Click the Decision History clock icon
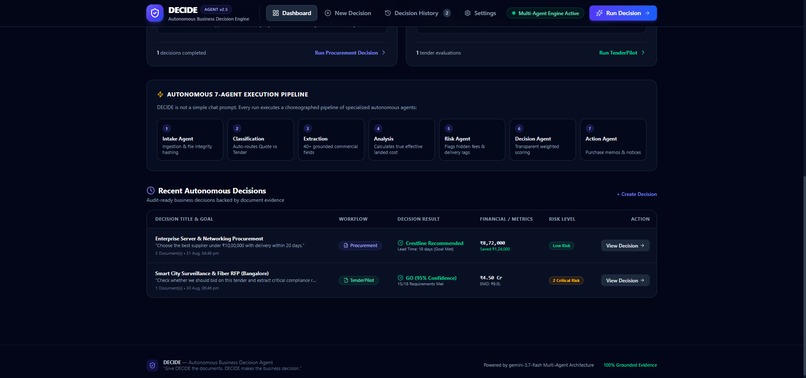 pos(388,13)
